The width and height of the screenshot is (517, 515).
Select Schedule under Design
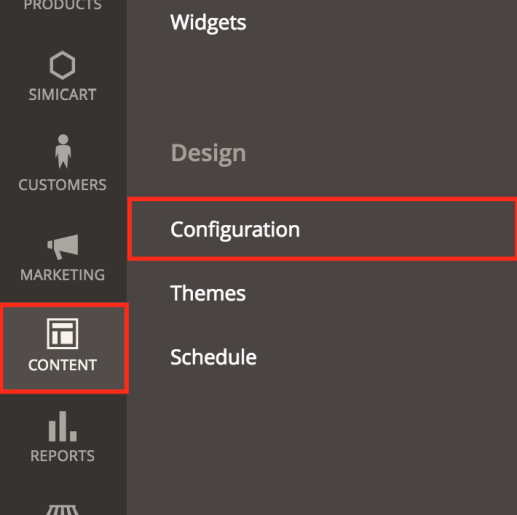[213, 357]
